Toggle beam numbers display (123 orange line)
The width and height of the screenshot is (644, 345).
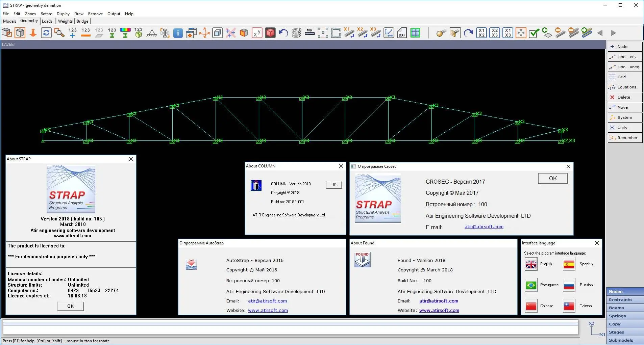pos(86,33)
